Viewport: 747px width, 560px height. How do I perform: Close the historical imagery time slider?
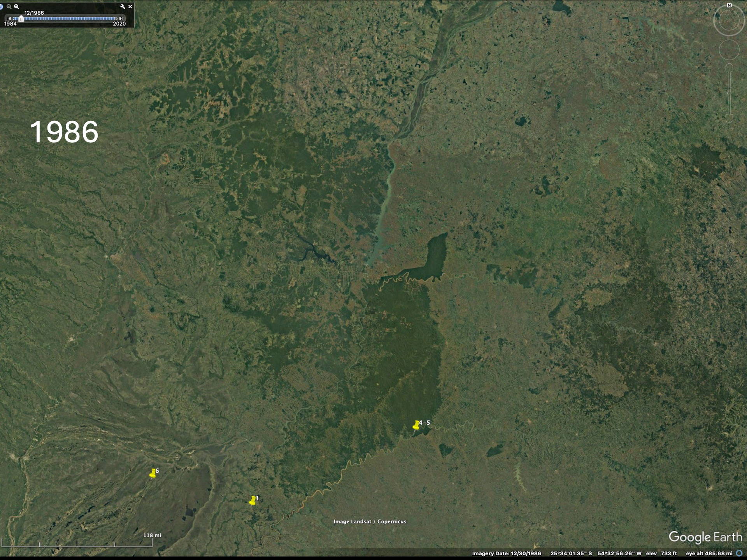coord(130,7)
